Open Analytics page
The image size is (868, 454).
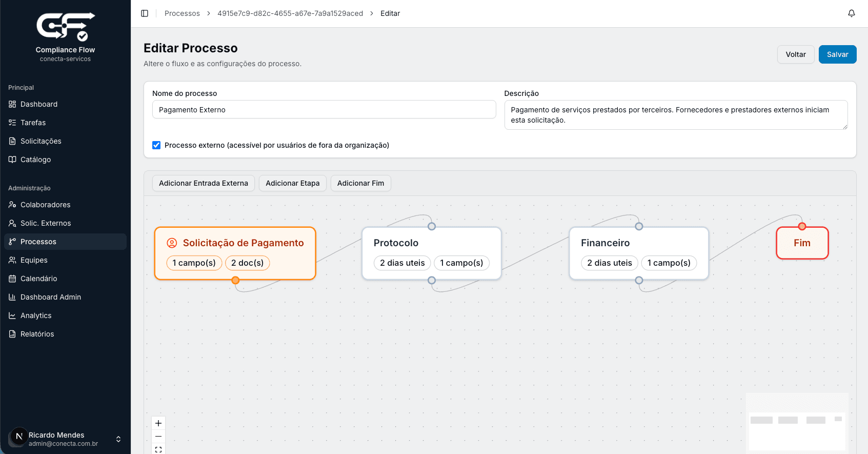tap(65, 315)
